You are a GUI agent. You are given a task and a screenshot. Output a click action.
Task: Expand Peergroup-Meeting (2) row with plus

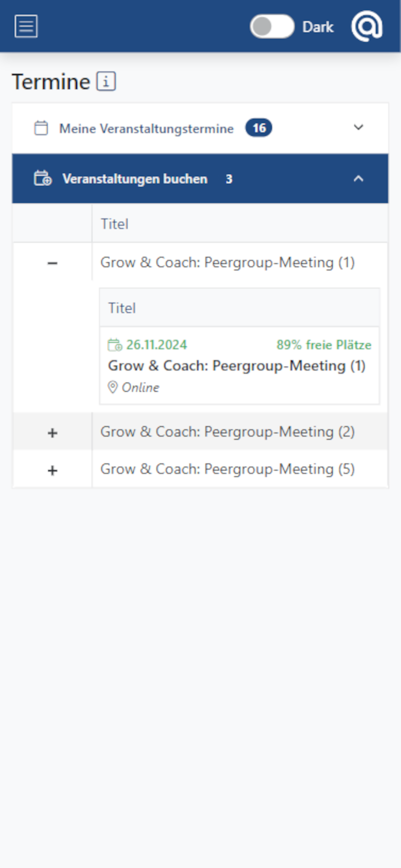point(52,433)
